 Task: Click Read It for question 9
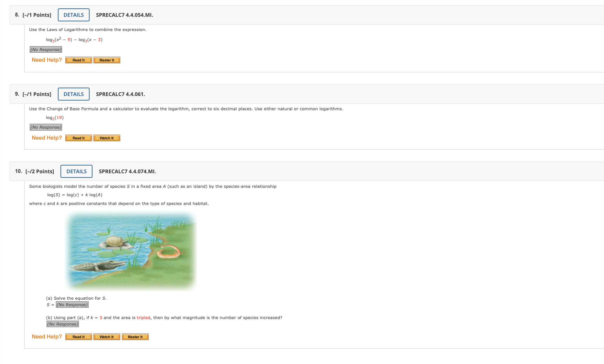(x=79, y=138)
